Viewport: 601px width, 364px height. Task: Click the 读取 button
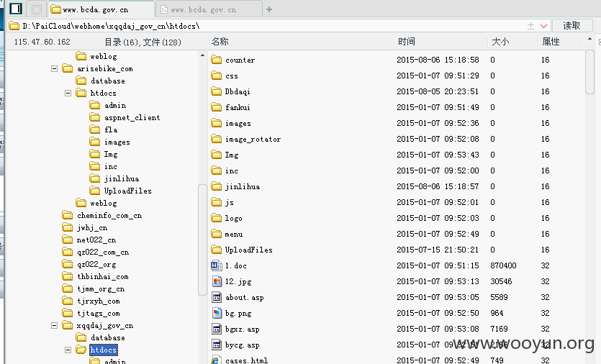(x=572, y=26)
